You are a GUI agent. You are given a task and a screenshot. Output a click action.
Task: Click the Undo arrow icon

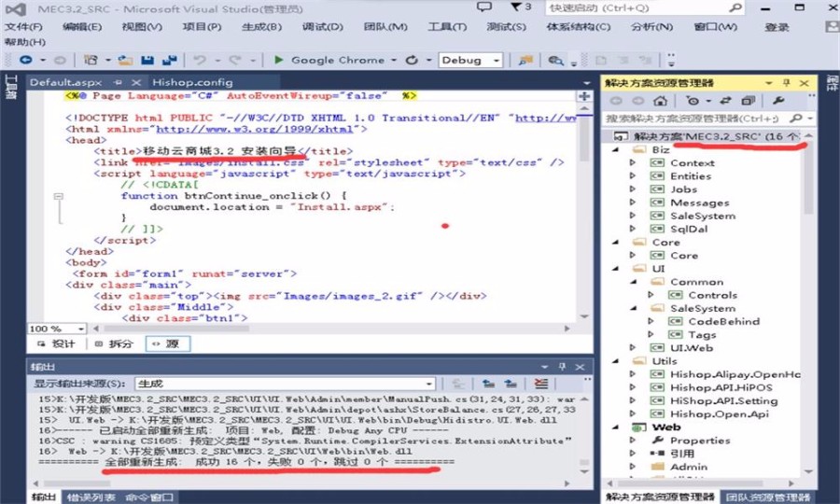[x=199, y=60]
